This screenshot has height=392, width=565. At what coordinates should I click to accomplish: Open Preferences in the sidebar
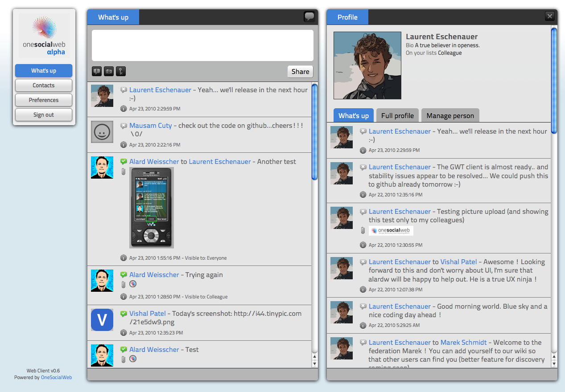point(44,100)
